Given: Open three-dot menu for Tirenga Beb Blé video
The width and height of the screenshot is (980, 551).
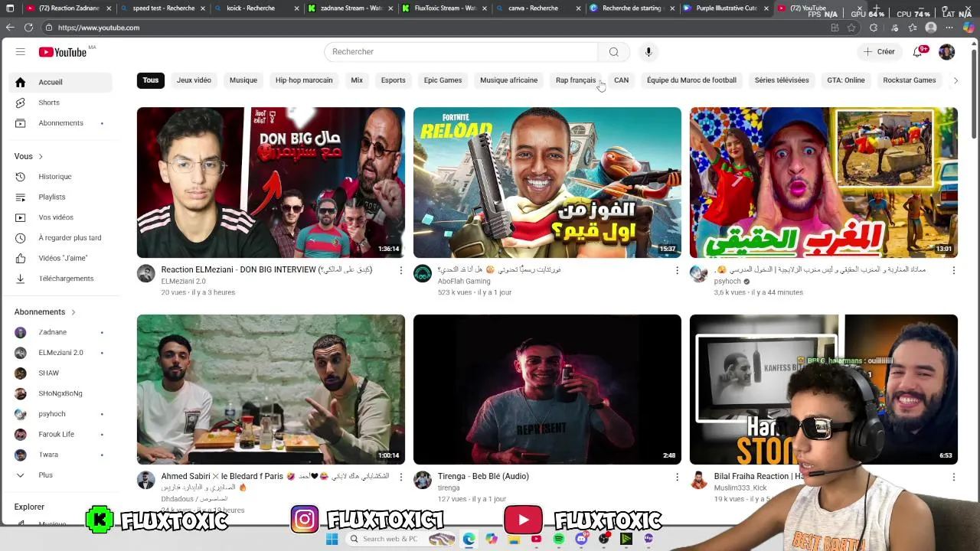Looking at the screenshot, I should [x=677, y=477].
